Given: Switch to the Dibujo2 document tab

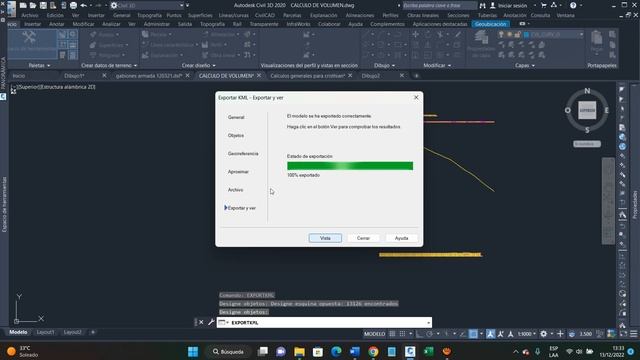Looking at the screenshot, I should point(371,76).
